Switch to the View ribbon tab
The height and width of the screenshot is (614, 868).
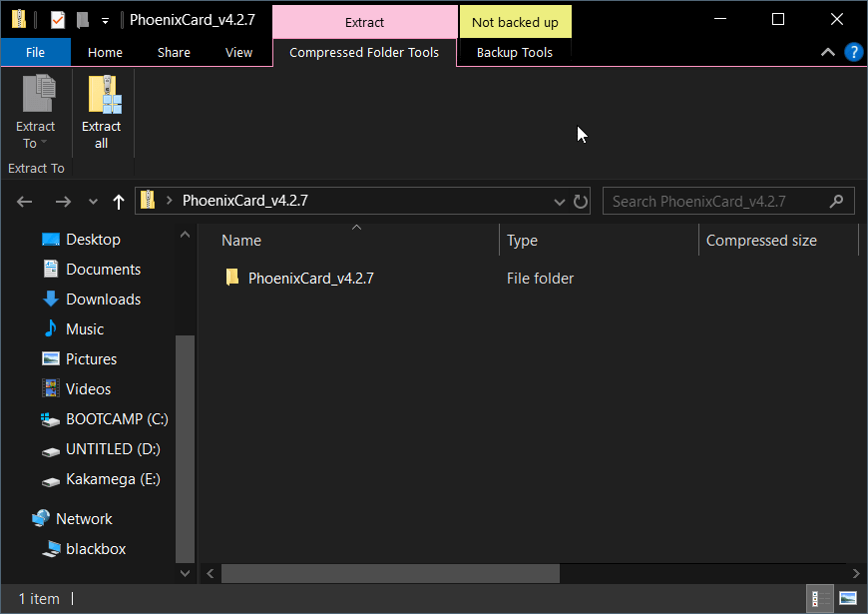[238, 53]
